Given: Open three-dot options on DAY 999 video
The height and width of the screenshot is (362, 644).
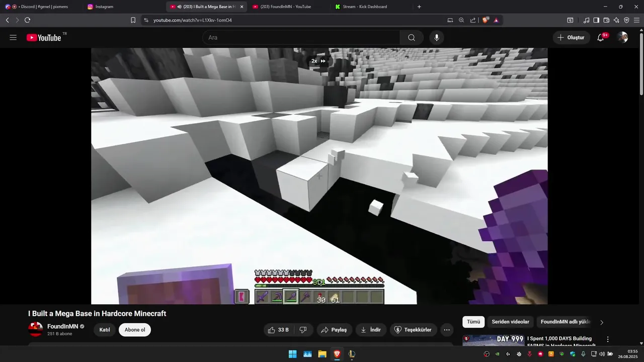Looking at the screenshot, I should (608, 339).
